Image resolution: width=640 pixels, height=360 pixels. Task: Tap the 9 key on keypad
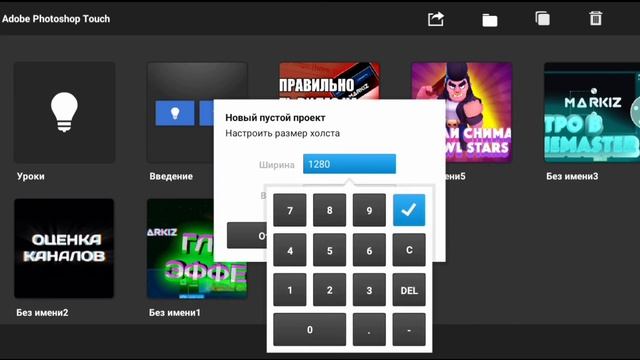pyautogui.click(x=369, y=210)
